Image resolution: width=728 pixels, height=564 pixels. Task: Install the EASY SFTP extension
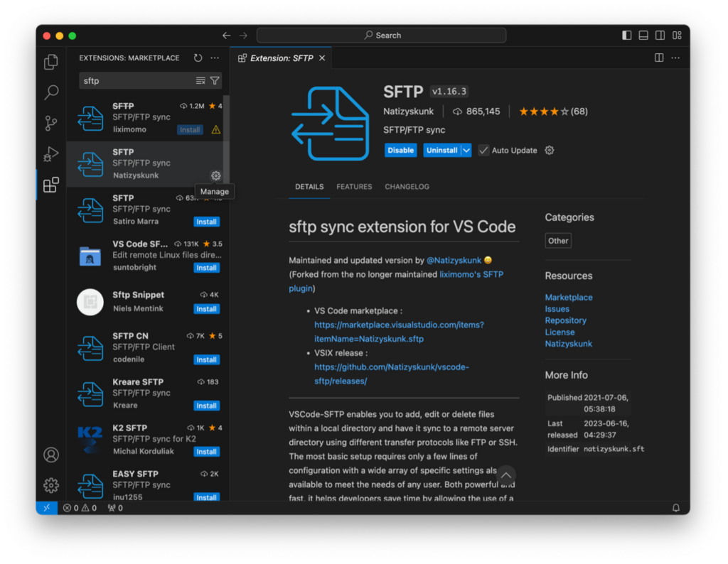tap(207, 497)
